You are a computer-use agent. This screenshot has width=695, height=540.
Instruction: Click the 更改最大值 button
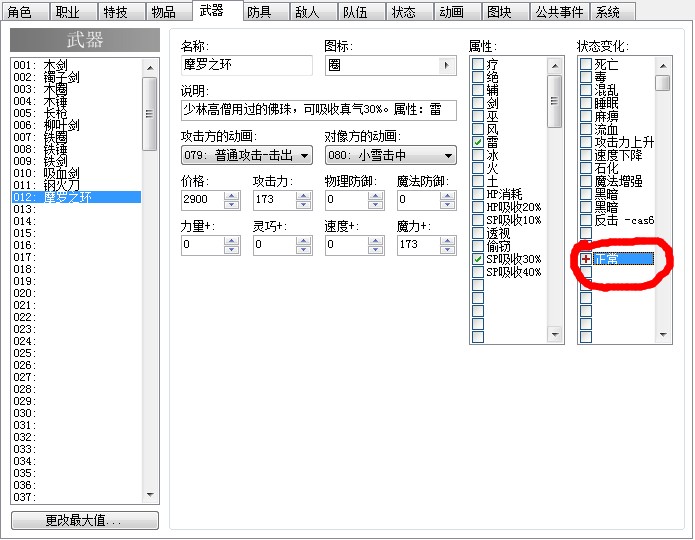(85, 520)
